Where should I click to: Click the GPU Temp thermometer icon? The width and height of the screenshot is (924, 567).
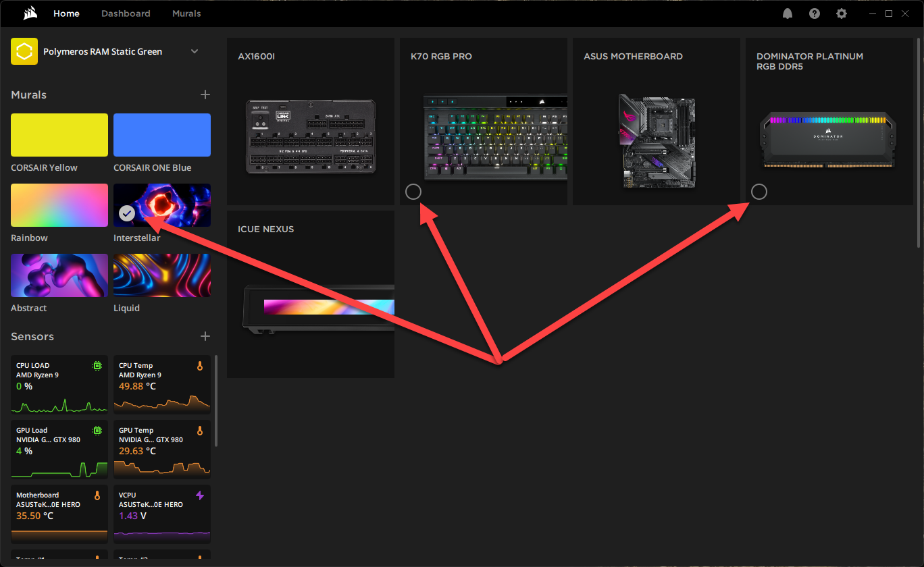coord(199,431)
